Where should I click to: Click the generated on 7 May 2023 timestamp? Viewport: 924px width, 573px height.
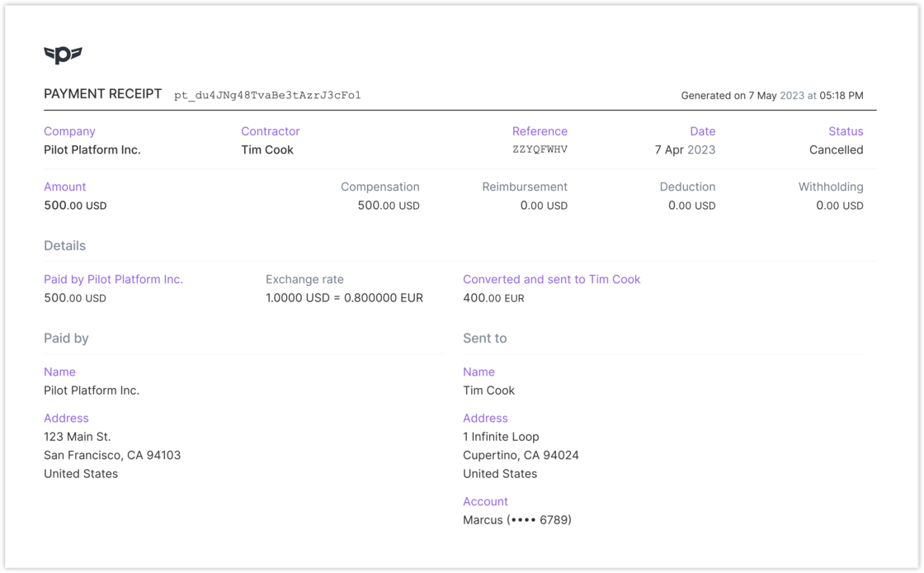pyautogui.click(x=772, y=96)
